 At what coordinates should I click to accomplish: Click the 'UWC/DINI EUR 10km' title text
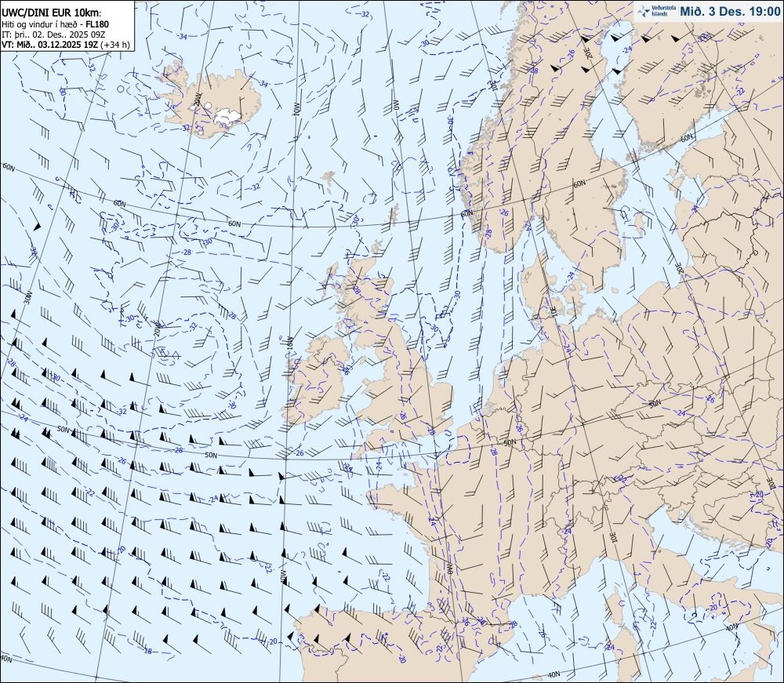(x=50, y=13)
